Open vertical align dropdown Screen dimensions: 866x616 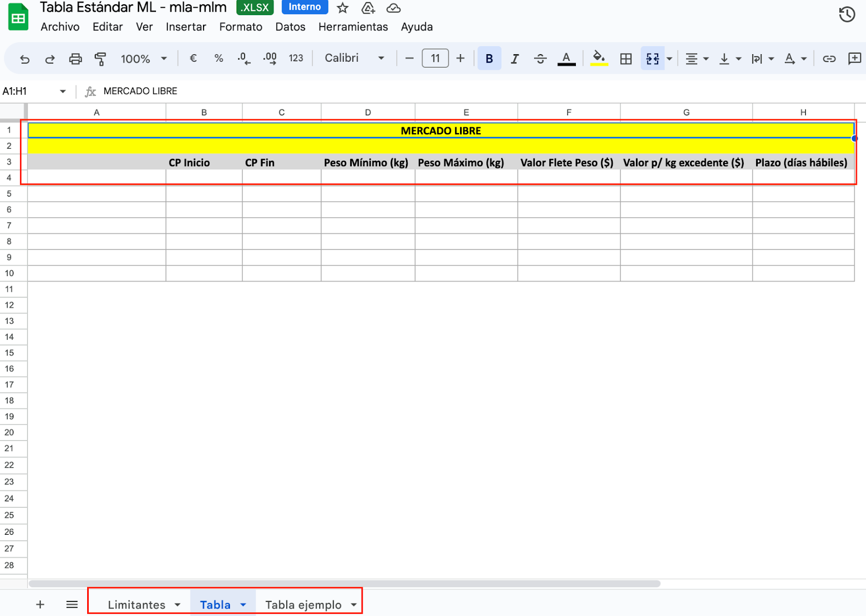[730, 59]
